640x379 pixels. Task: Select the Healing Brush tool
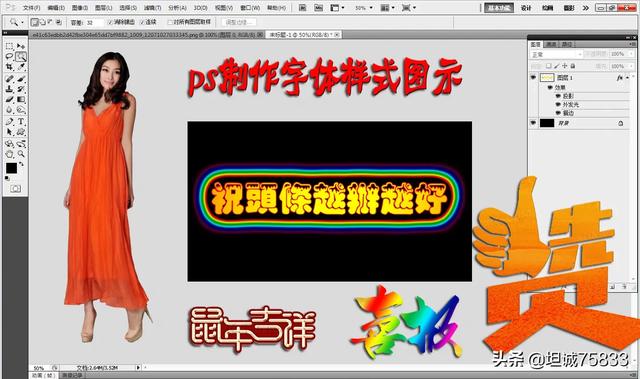[9, 79]
